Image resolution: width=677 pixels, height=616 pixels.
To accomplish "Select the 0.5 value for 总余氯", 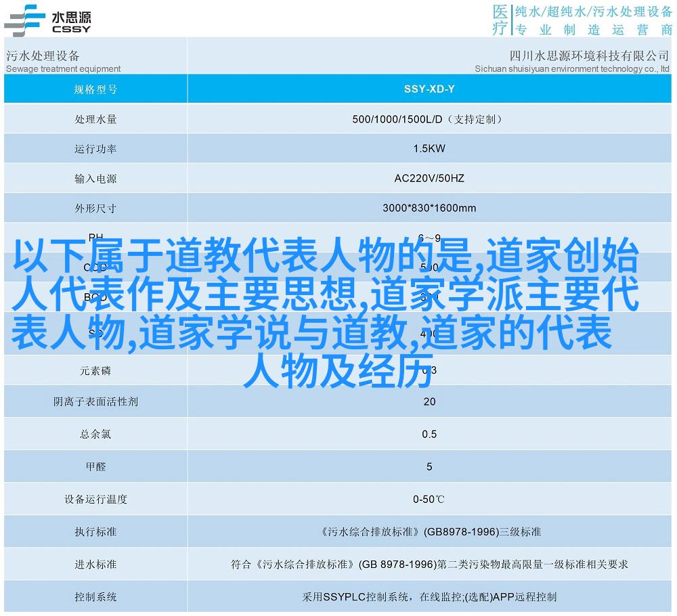I will click(x=429, y=434).
